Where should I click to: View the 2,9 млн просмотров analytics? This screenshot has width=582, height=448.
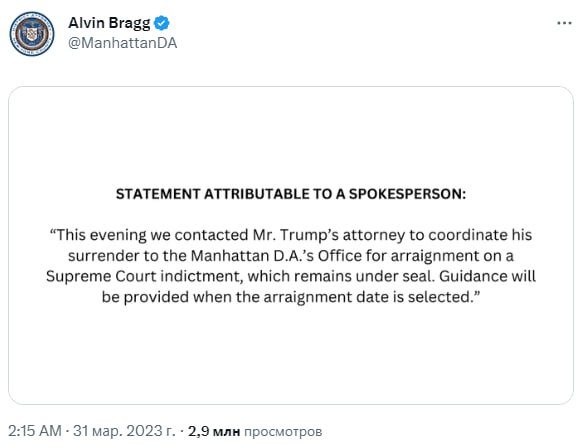click(x=255, y=431)
